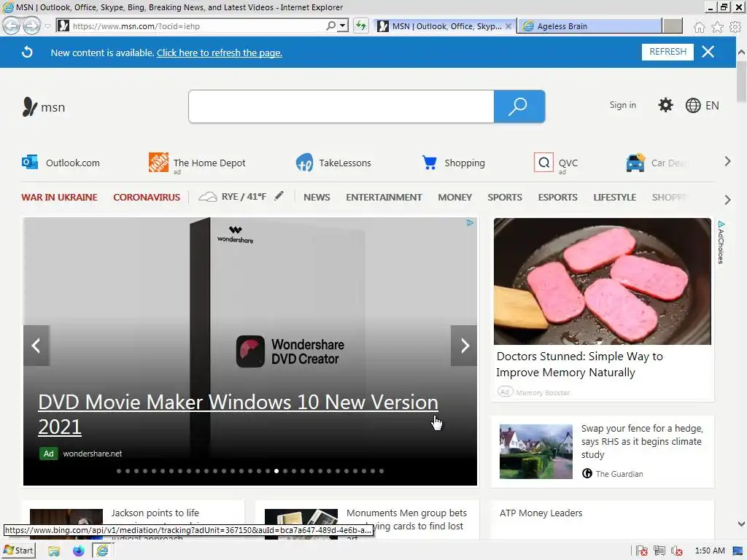This screenshot has height=560, width=747.
Task: Go back with the IE back arrow
Action: 11,26
